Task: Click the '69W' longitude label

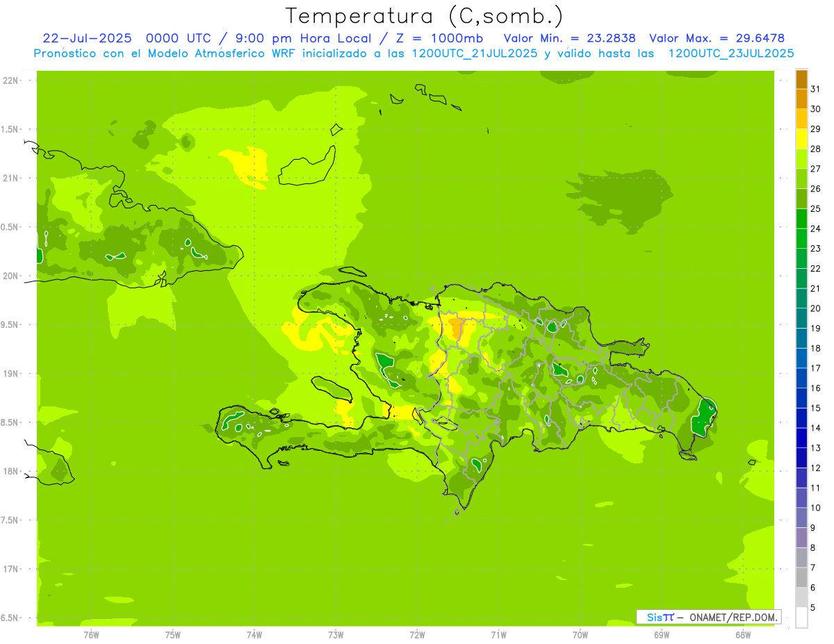Action: [661, 634]
